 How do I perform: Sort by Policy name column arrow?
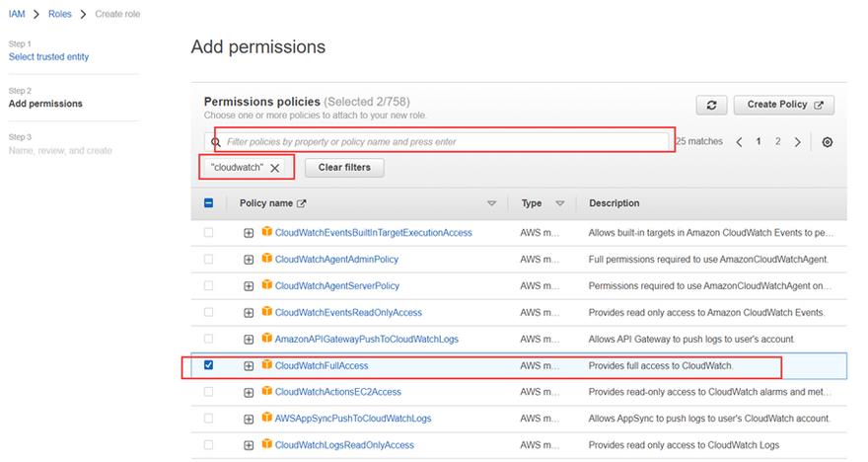[491, 203]
